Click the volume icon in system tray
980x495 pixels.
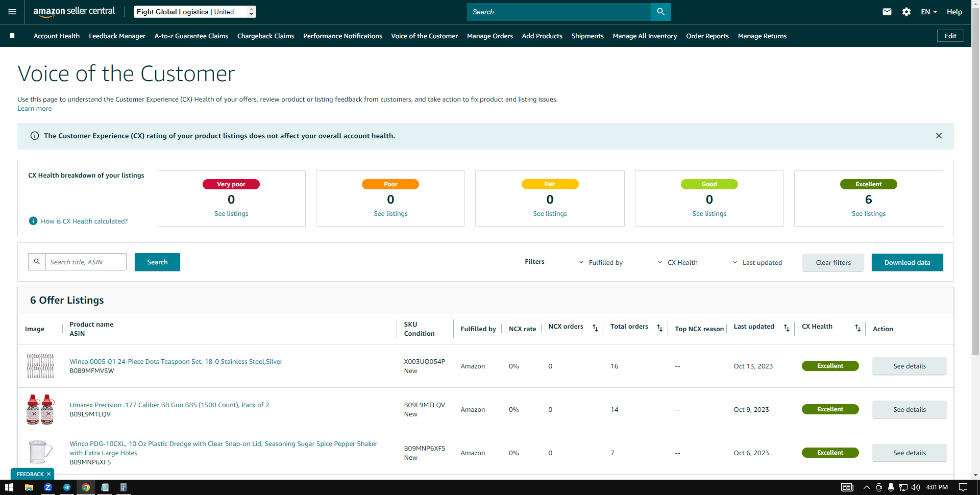pyautogui.click(x=916, y=487)
